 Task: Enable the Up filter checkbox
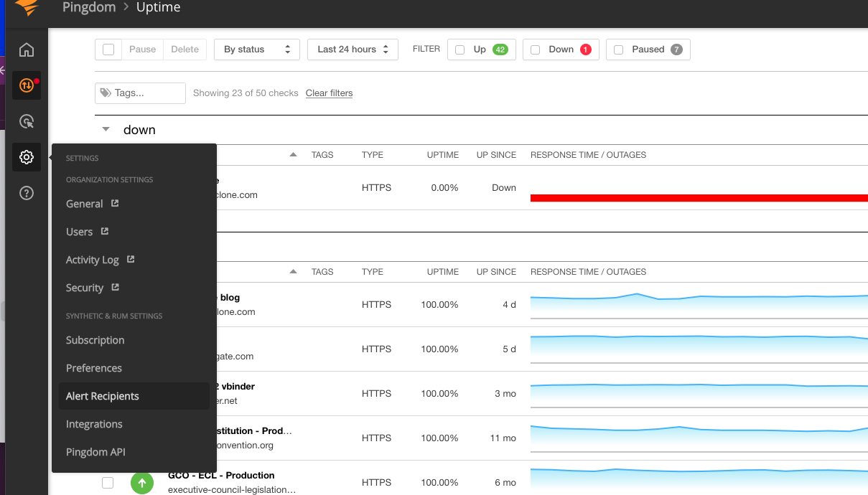tap(460, 49)
